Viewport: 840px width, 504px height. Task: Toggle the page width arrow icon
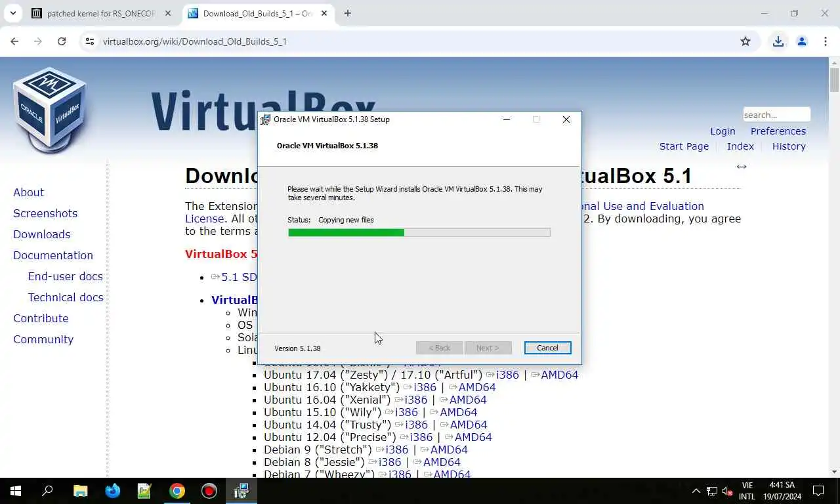click(x=742, y=167)
